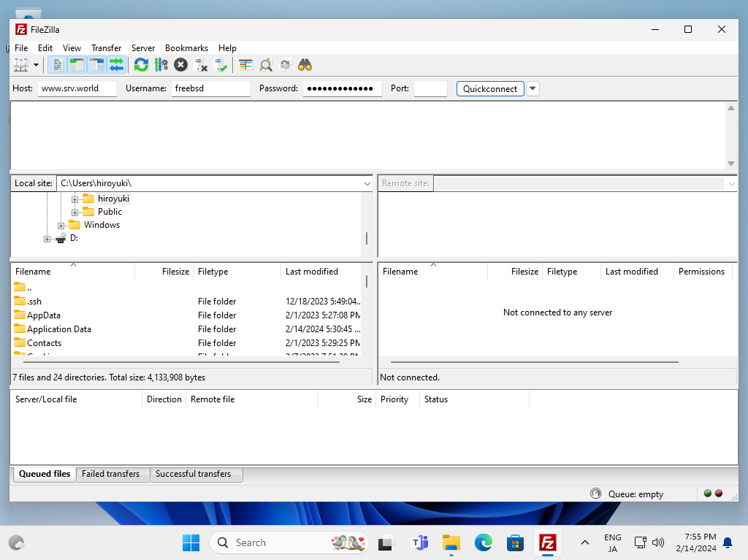748x560 pixels.
Task: Click the Username input field
Action: click(x=211, y=89)
